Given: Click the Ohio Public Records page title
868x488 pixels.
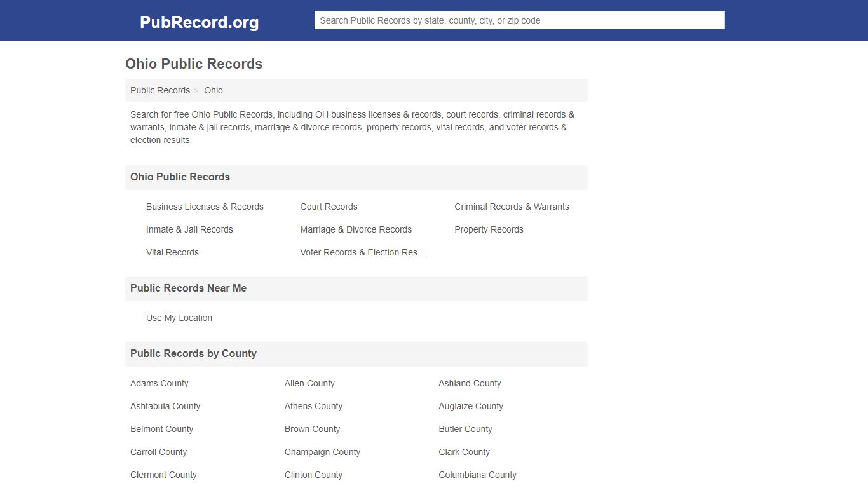Looking at the screenshot, I should 194,64.
